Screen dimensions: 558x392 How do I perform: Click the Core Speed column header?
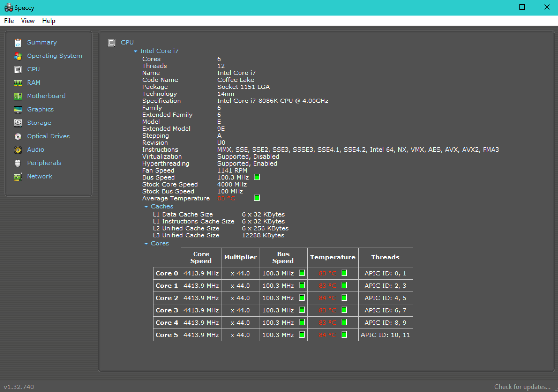click(201, 257)
